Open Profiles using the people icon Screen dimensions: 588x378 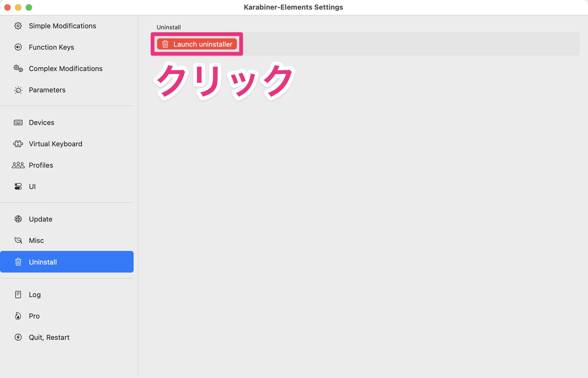coord(18,165)
